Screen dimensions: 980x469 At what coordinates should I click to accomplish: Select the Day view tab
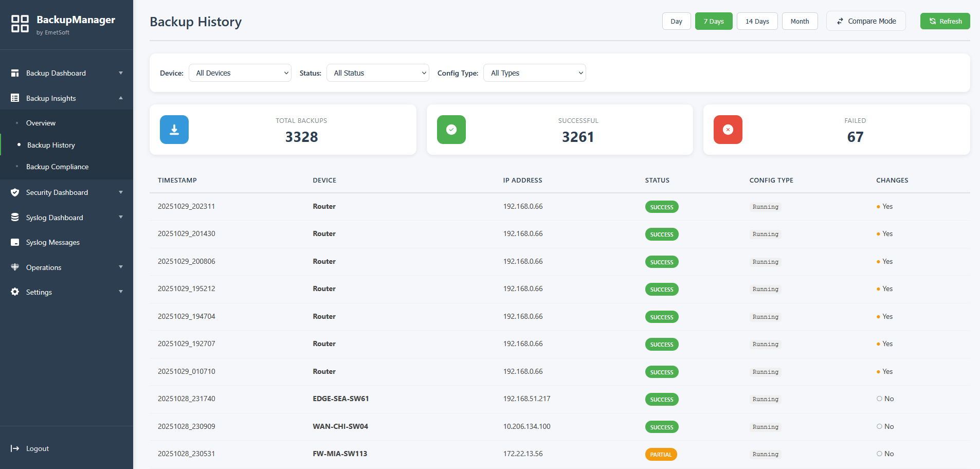pos(676,21)
